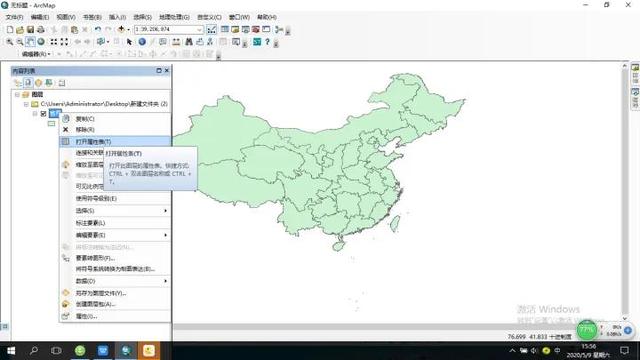Screen dimensions: 640x360
Task: Select the Identify blue info tool
Action: click(x=142, y=42)
